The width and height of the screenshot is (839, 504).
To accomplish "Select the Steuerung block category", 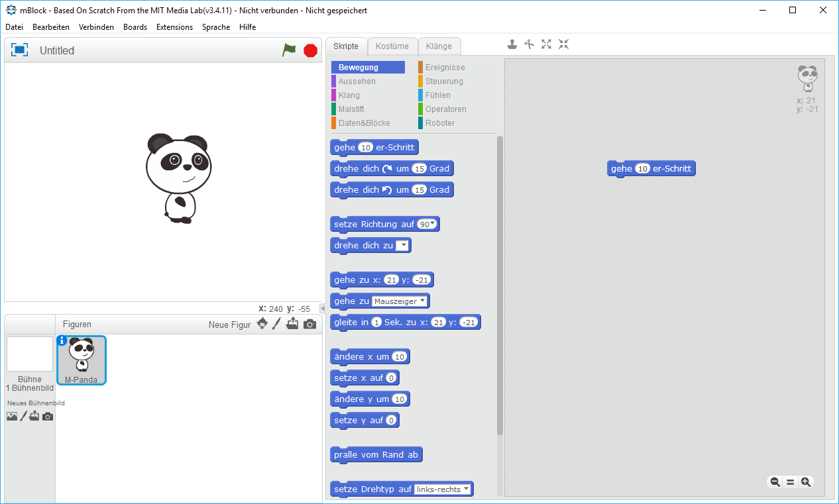I will [443, 81].
